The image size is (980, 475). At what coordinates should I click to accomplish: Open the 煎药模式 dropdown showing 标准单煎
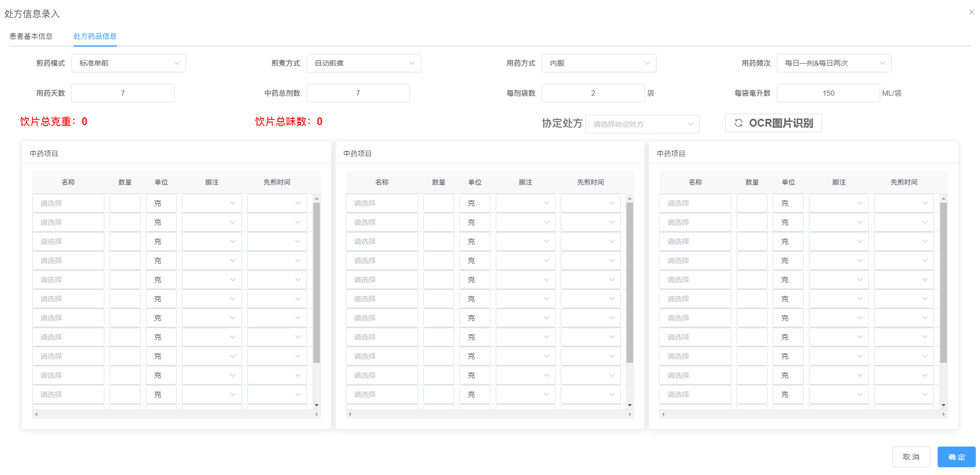(x=129, y=63)
